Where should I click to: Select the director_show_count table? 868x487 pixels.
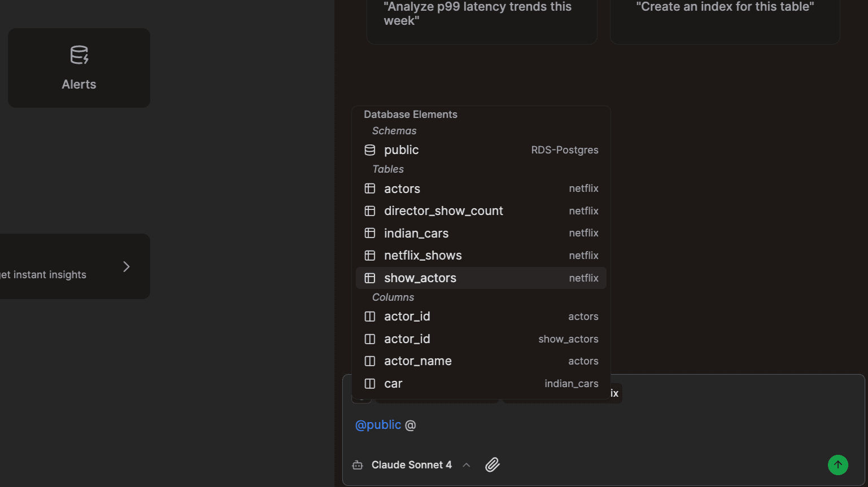481,211
